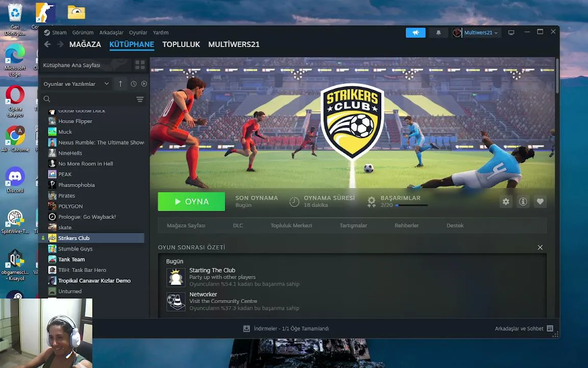Click the main content vertical scrollbar

click(x=557, y=76)
